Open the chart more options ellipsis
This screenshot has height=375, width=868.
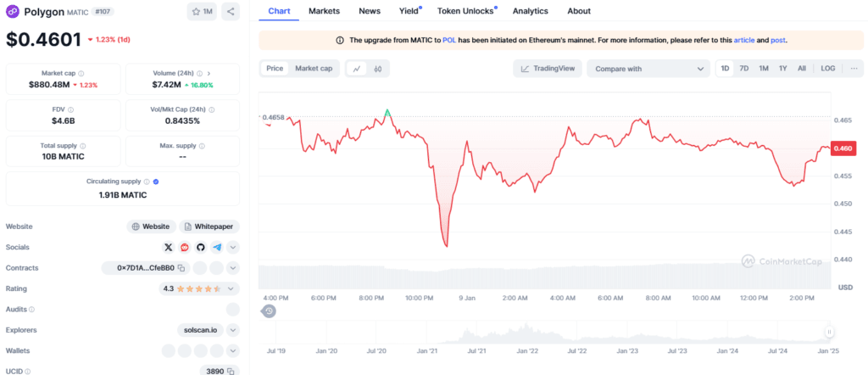[x=854, y=68]
